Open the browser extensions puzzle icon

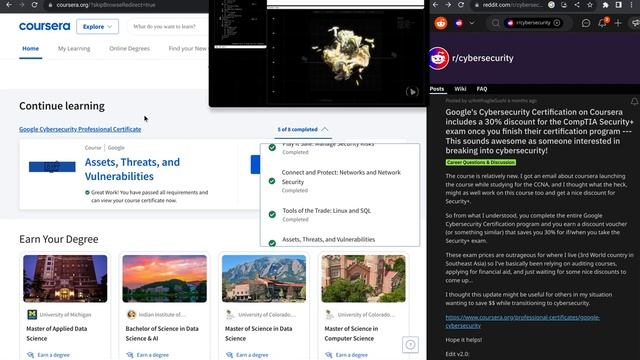(x=606, y=5)
